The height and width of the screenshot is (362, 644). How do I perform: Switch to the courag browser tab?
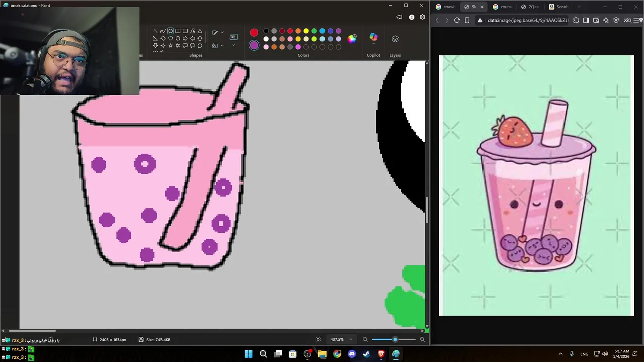pyautogui.click(x=503, y=7)
